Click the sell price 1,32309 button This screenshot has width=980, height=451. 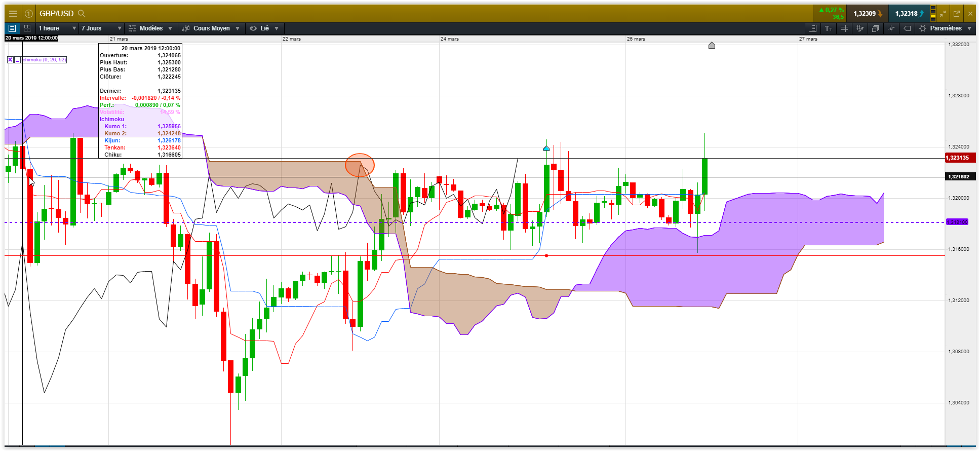(868, 14)
